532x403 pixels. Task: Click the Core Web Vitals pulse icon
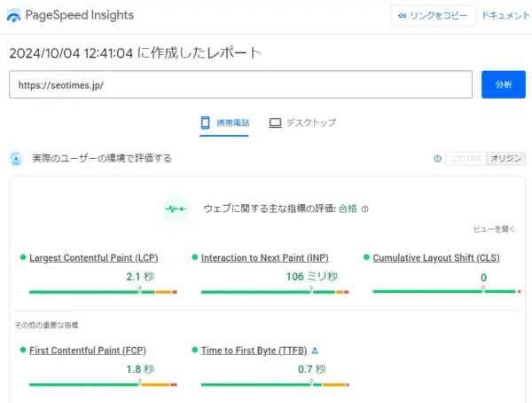pyautogui.click(x=176, y=209)
